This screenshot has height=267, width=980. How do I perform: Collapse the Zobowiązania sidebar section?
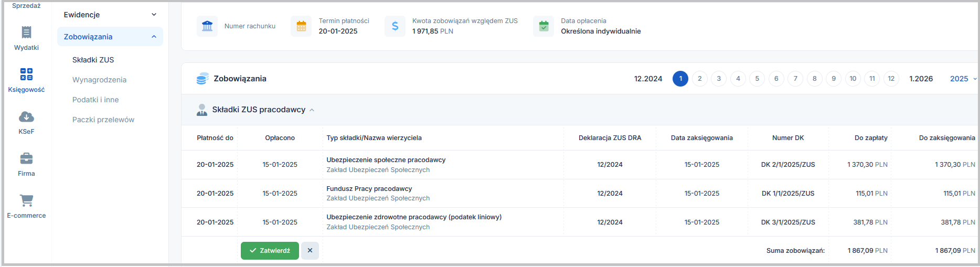[154, 37]
